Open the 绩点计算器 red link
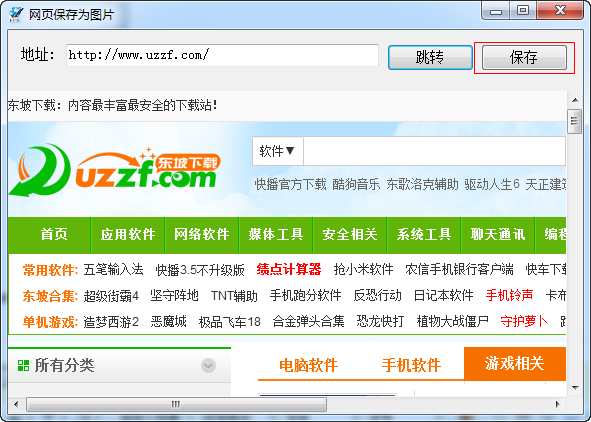 [289, 269]
